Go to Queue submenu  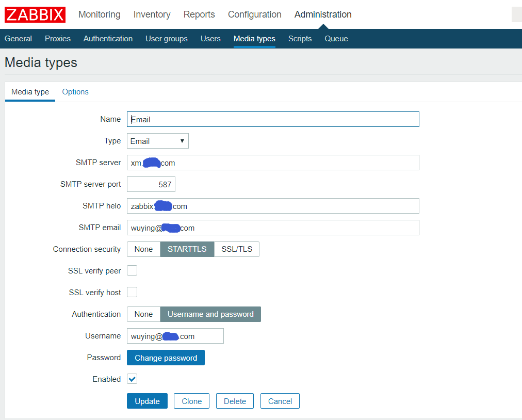tap(336, 39)
